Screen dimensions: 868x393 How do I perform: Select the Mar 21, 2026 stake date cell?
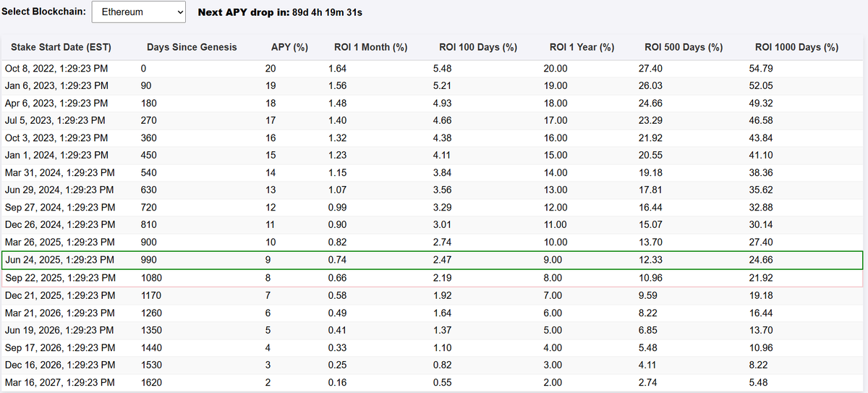59,313
